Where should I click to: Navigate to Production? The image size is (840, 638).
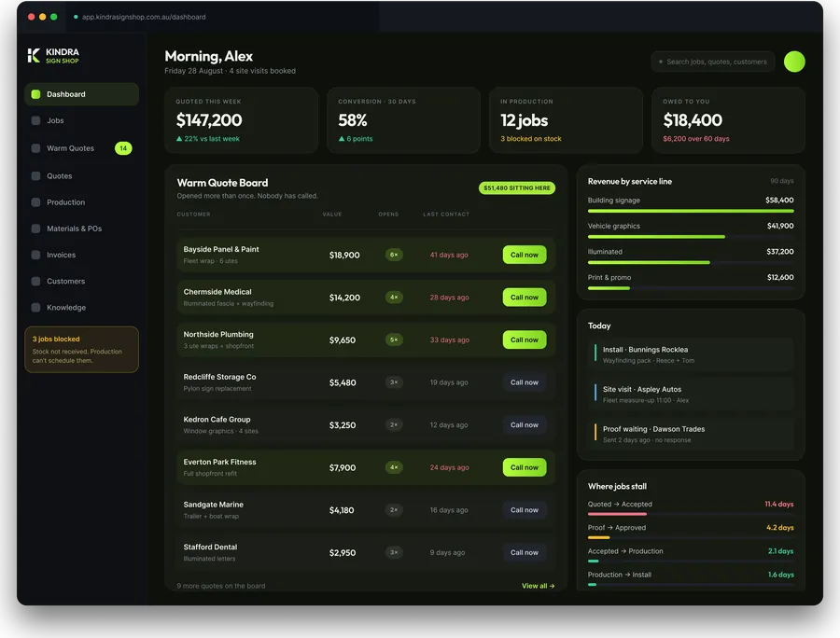point(81,202)
